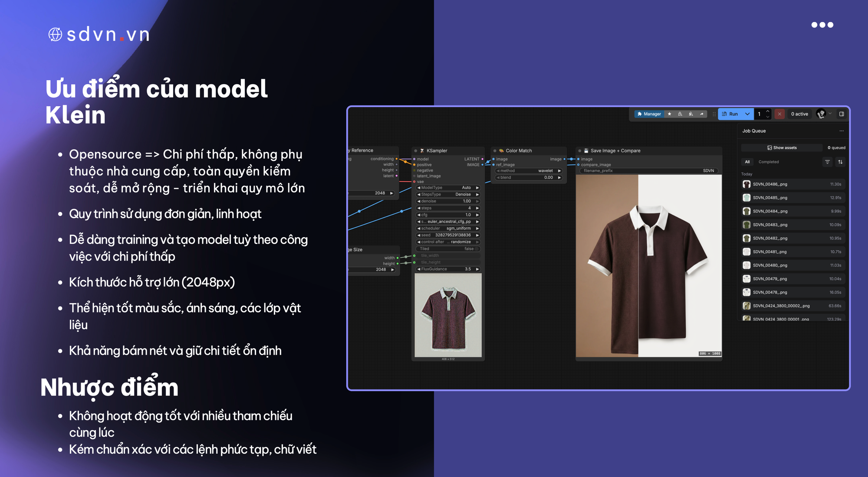Cancel the current run with red X
Screen dimensions: 868x477
tap(779, 114)
